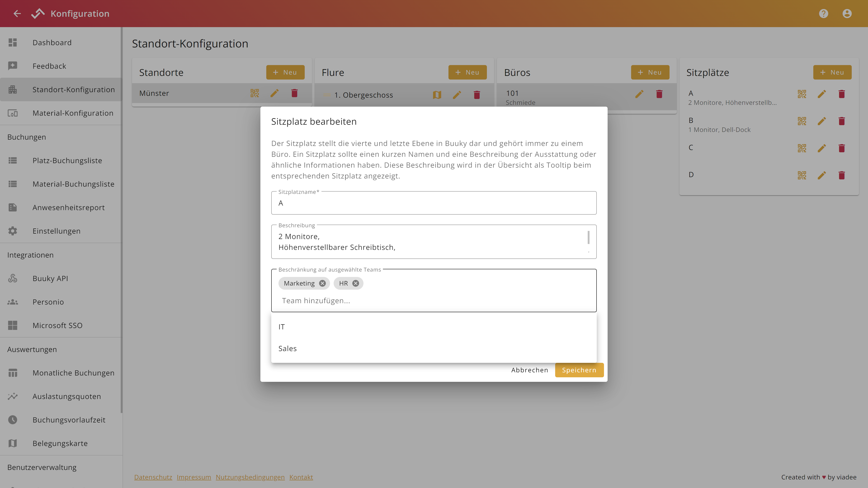Delete the Münster location
Image resolution: width=868 pixels, height=488 pixels.
295,93
